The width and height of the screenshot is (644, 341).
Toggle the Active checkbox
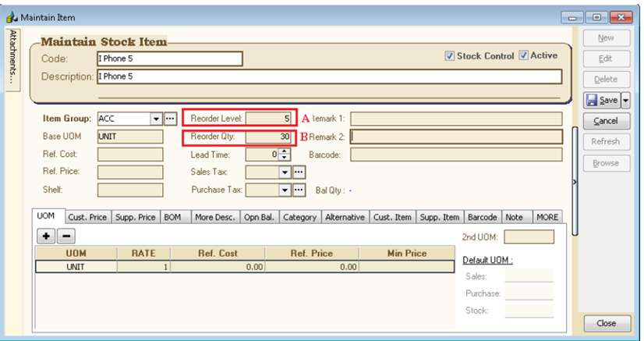[x=524, y=56]
